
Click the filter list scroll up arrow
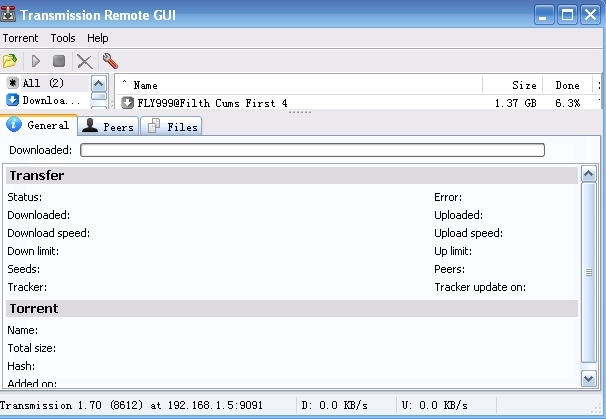coord(99,83)
